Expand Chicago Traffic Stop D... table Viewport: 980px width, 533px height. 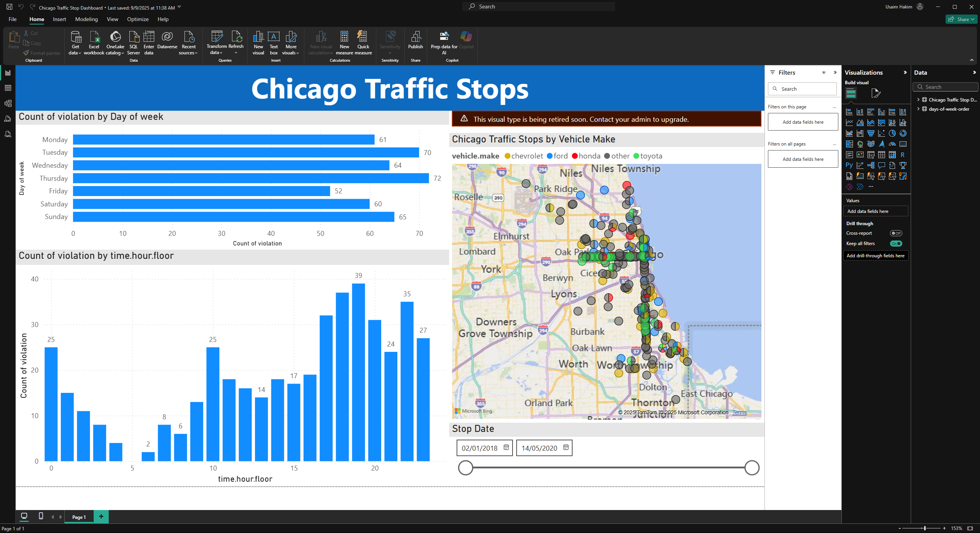pyautogui.click(x=918, y=100)
